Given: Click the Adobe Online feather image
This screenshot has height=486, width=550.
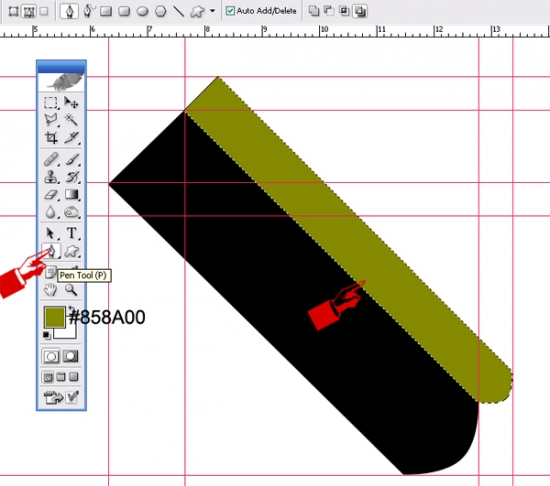Looking at the screenshot, I should [x=61, y=82].
